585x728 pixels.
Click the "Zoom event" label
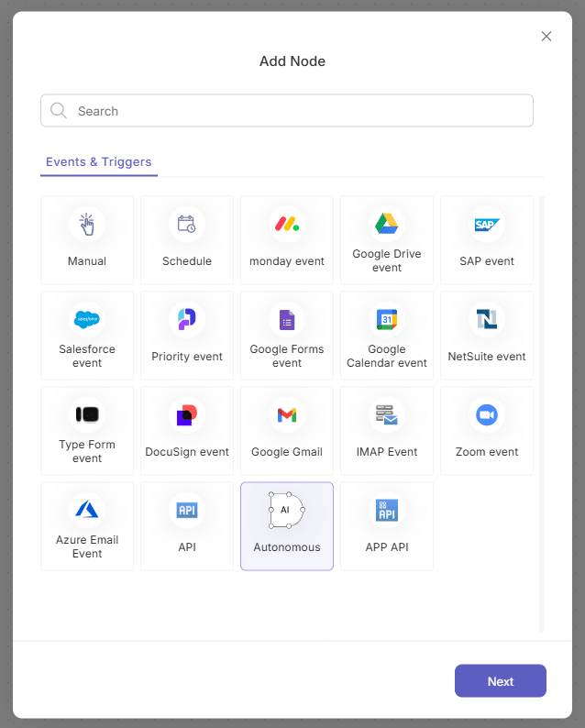point(487,452)
